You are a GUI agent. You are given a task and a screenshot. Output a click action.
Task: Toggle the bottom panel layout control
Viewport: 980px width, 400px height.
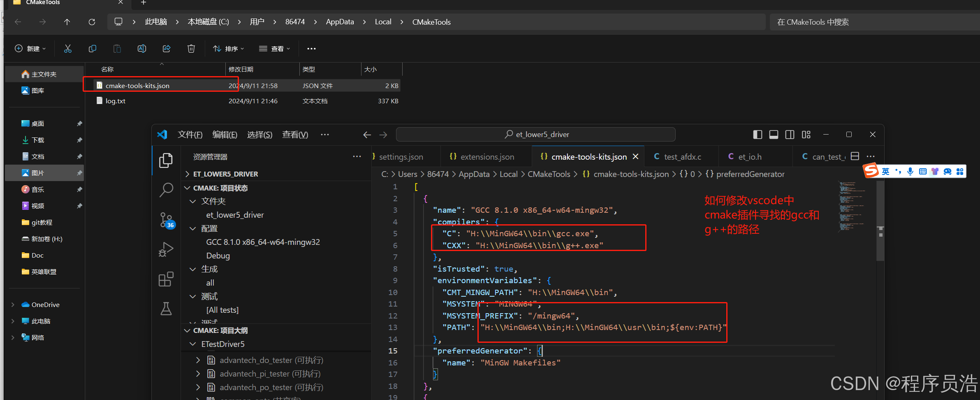(x=774, y=134)
